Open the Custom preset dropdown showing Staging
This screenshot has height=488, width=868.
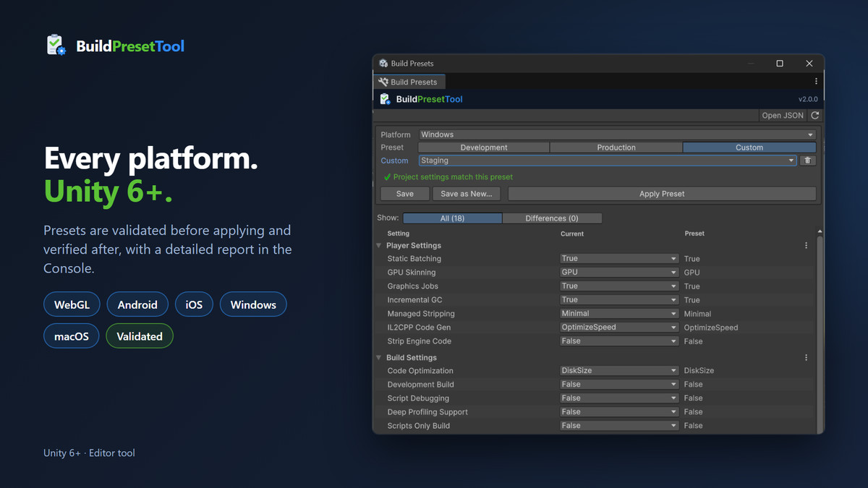point(607,160)
